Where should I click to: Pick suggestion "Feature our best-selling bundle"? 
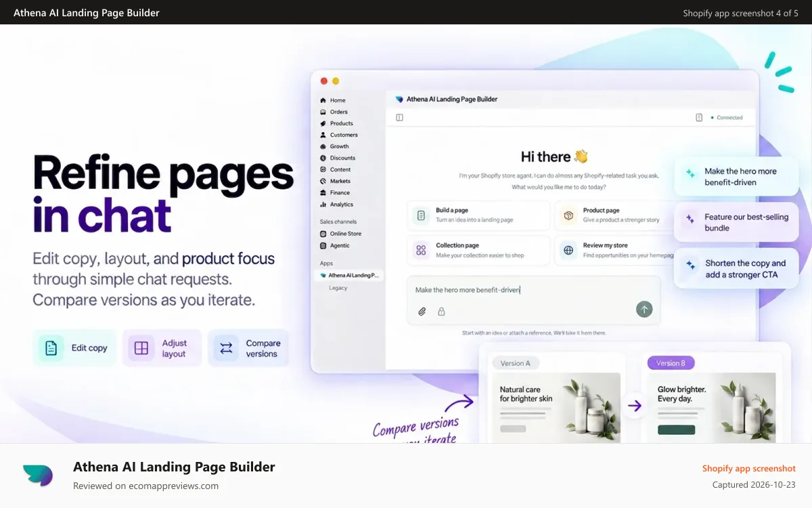[736, 223]
